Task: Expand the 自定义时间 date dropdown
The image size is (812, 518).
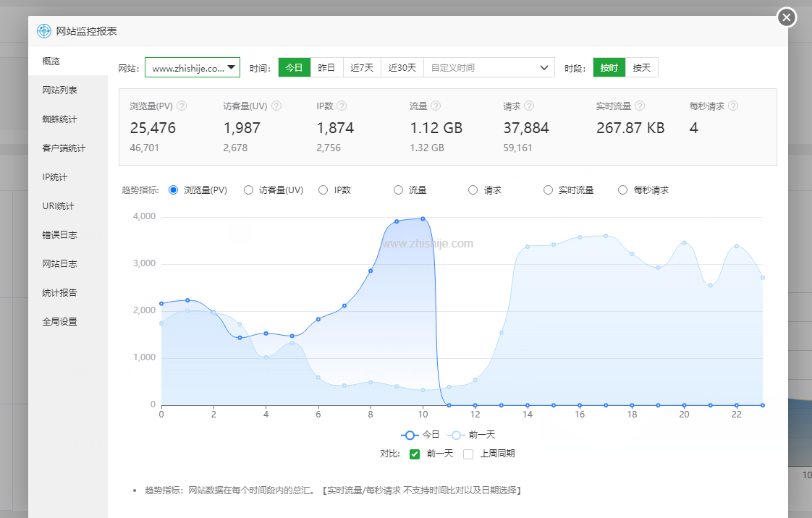Action: [489, 67]
